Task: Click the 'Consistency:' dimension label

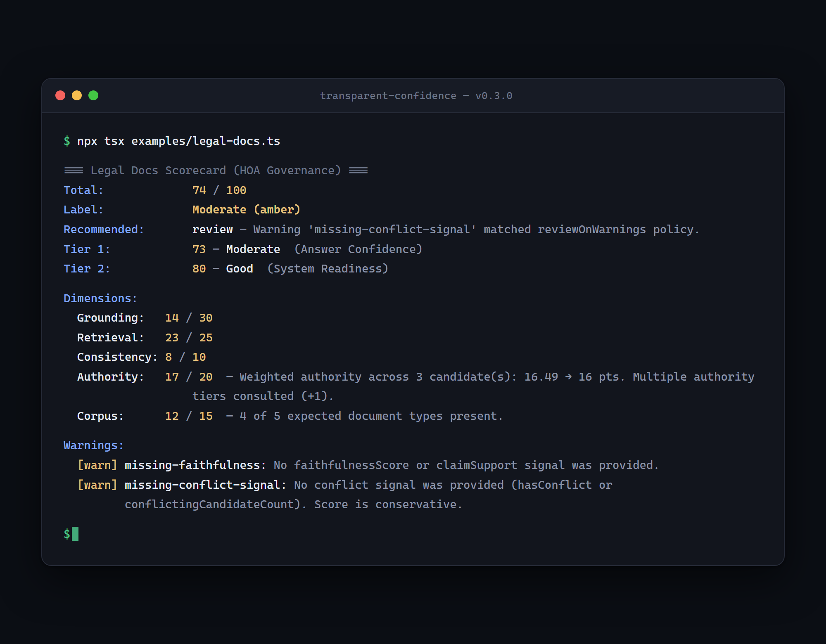Action: tap(117, 357)
